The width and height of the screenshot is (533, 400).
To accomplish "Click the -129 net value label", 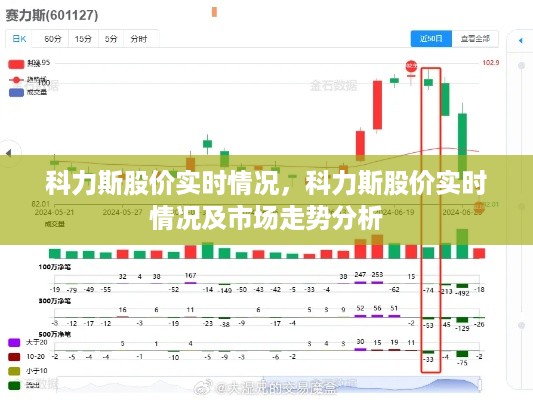I will [462, 328].
